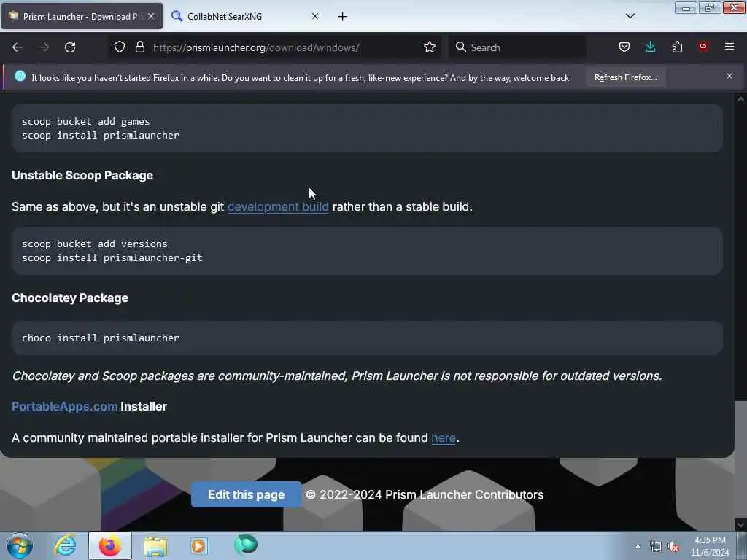The width and height of the screenshot is (747, 560).
Task: Open the Firefox application menu
Action: 729,47
